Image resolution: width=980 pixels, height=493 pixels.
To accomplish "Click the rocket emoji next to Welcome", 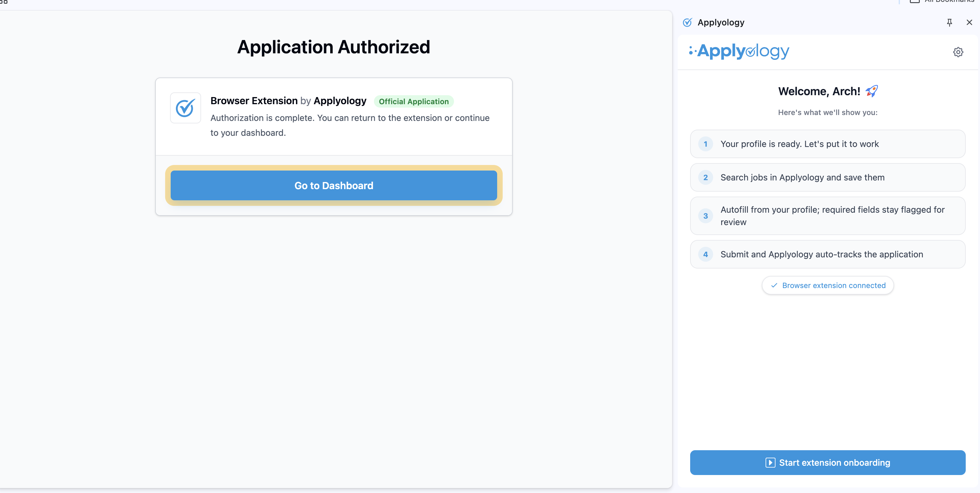I will point(872,91).
